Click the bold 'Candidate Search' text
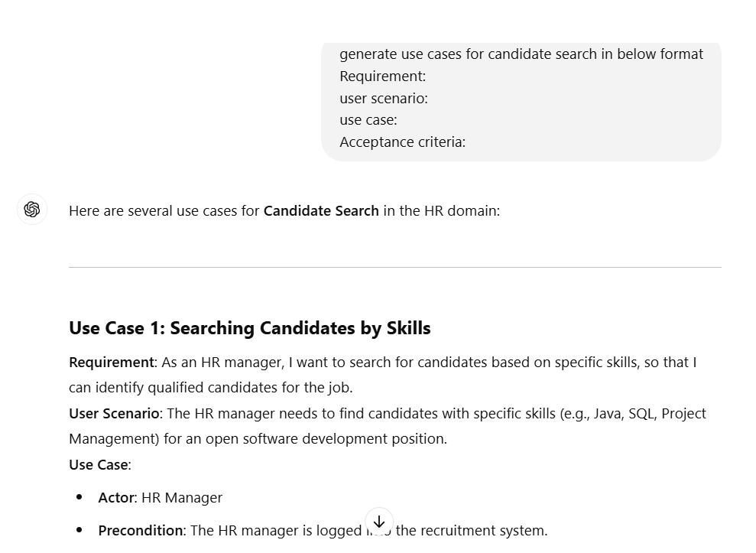 [x=321, y=211]
